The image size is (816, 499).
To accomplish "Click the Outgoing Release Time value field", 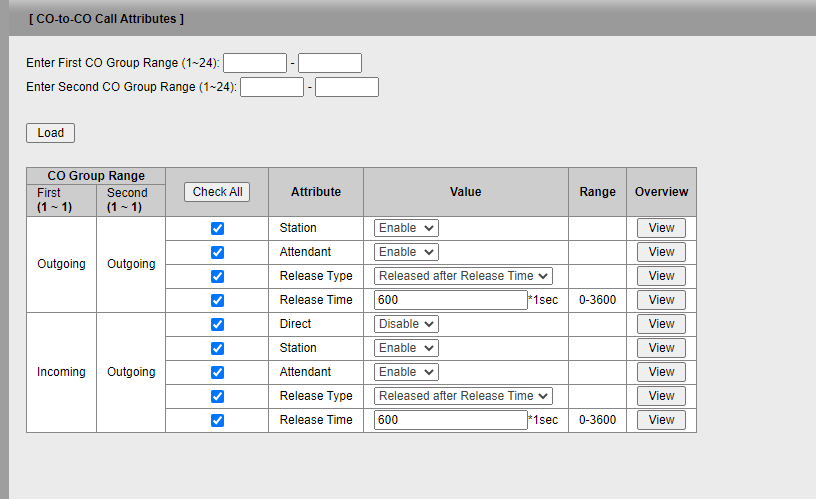I will tap(450, 300).
